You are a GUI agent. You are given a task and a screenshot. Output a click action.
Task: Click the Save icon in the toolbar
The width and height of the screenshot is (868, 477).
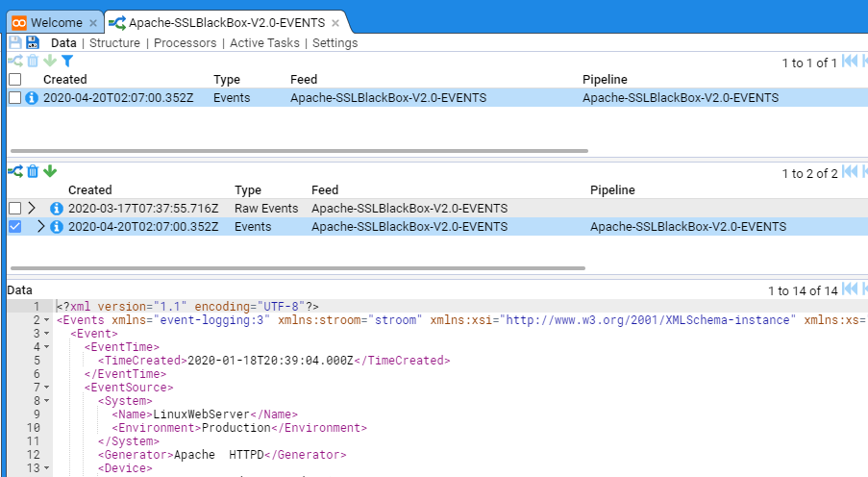(x=15, y=42)
